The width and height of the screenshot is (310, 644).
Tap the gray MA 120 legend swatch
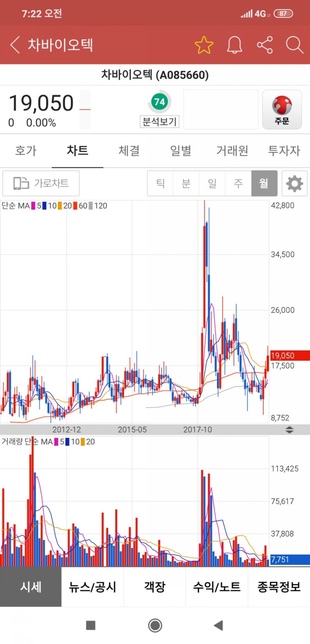[91, 206]
